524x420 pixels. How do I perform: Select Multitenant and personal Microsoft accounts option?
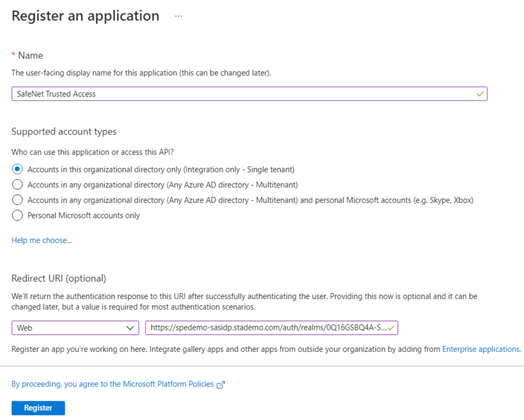[x=17, y=200]
